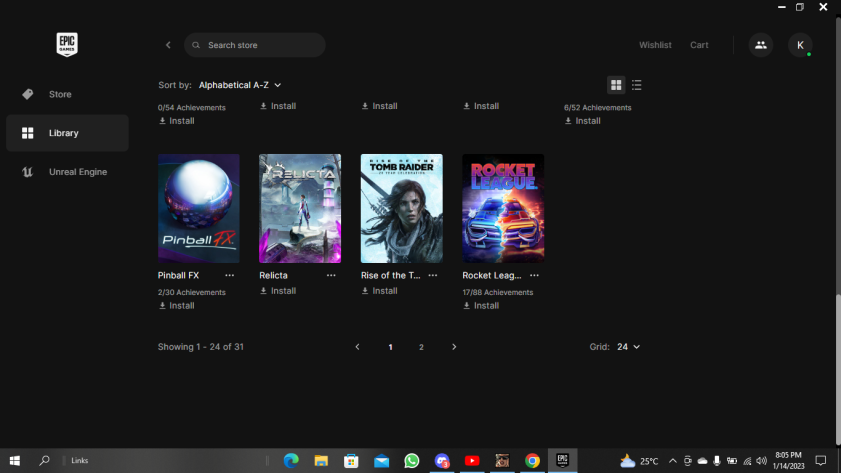Install the game with 0/54 Achievements
The image size is (841, 473).
click(x=176, y=121)
